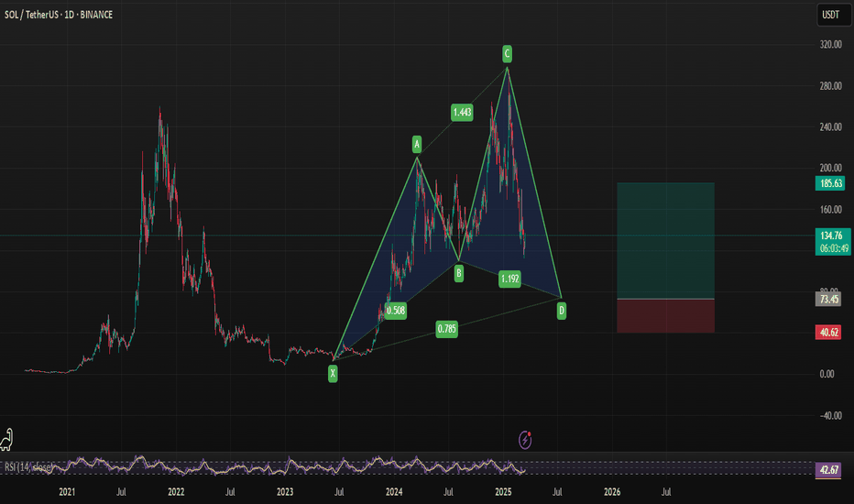
Task: Click the 0.785 ratio label
Action: click(446, 329)
